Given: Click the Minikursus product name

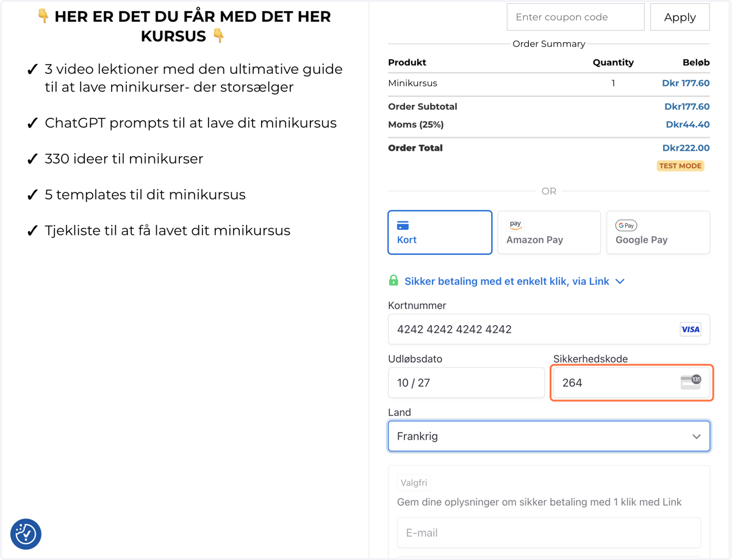Looking at the screenshot, I should pos(412,83).
